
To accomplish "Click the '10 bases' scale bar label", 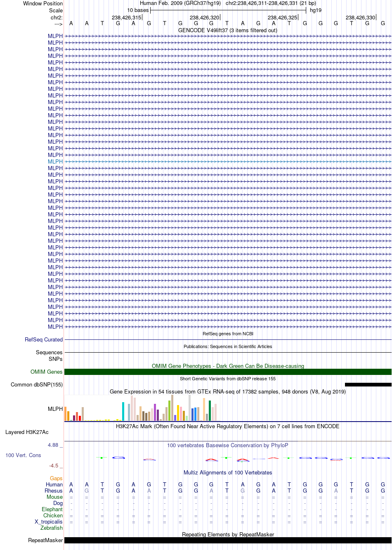I will click(138, 10).
